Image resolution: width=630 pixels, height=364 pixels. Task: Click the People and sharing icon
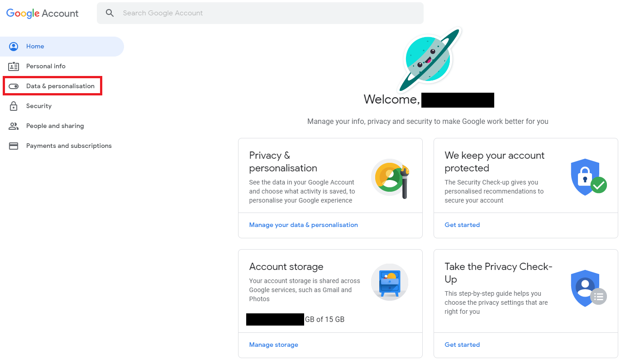(14, 126)
